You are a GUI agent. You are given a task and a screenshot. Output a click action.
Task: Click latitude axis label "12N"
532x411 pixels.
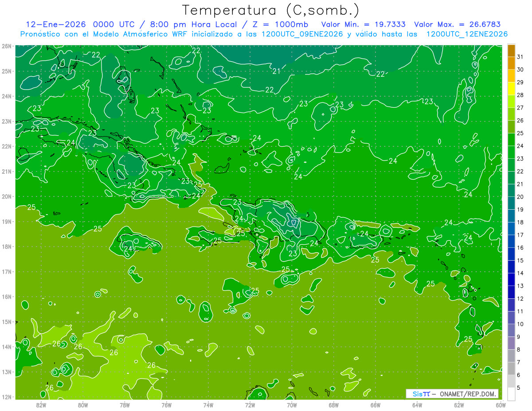pyautogui.click(x=6, y=397)
